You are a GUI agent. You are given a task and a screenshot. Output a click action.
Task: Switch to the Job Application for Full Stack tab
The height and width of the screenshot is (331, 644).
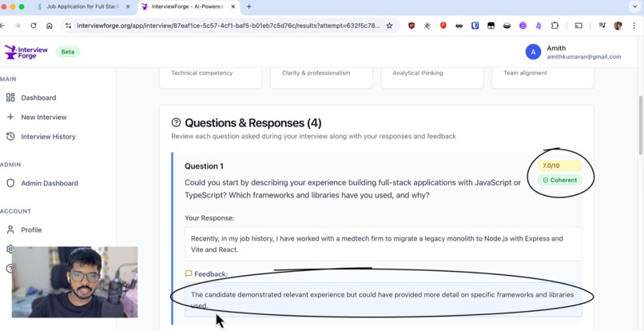click(82, 6)
